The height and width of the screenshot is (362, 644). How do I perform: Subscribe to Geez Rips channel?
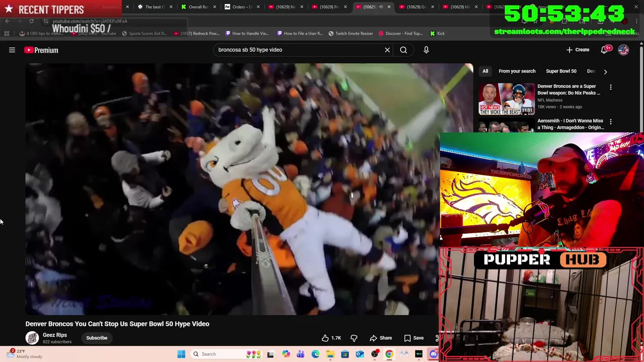pos(97,338)
